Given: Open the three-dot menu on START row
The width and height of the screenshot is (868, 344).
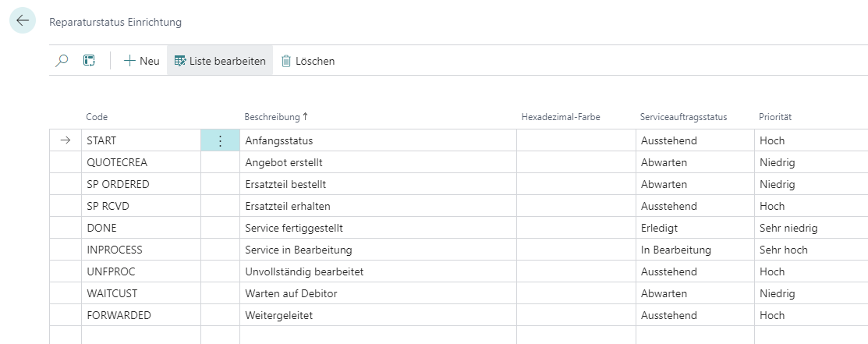Looking at the screenshot, I should click(x=221, y=140).
